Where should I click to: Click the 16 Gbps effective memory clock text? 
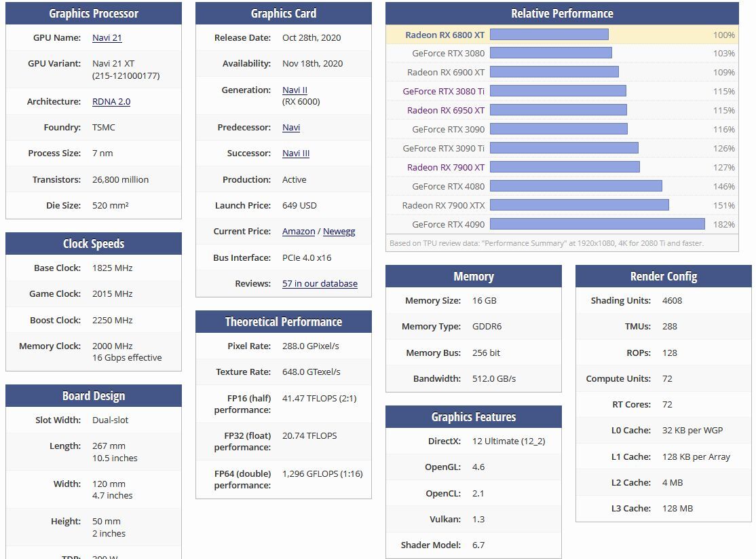click(127, 358)
